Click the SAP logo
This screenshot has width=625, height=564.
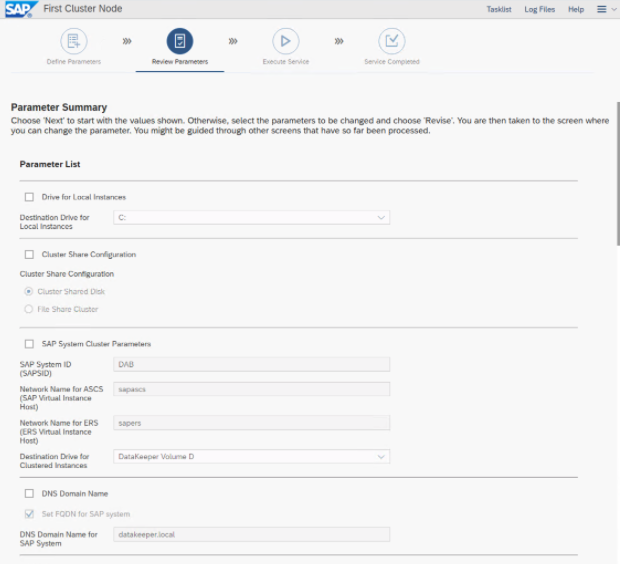(x=21, y=9)
